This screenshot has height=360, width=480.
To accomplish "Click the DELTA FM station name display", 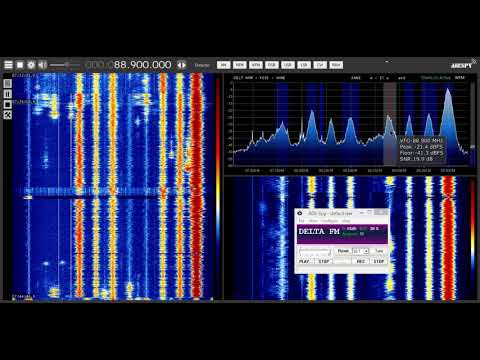I will [x=319, y=231].
